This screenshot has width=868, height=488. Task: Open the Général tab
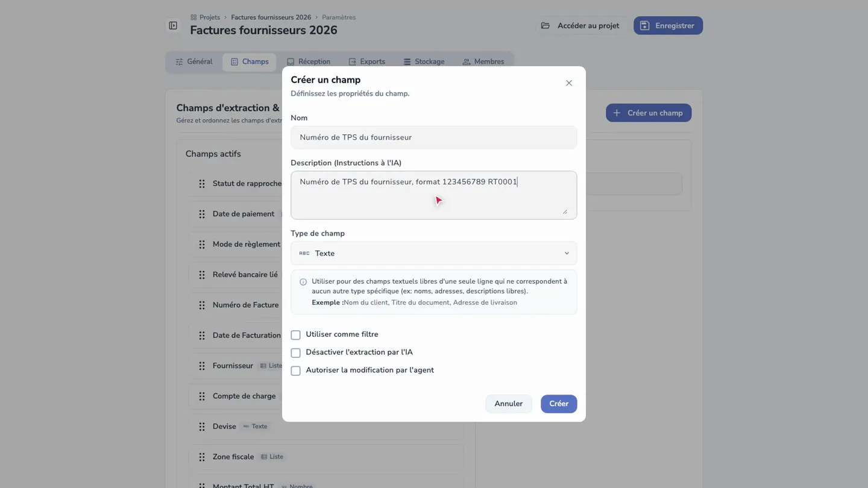(194, 61)
